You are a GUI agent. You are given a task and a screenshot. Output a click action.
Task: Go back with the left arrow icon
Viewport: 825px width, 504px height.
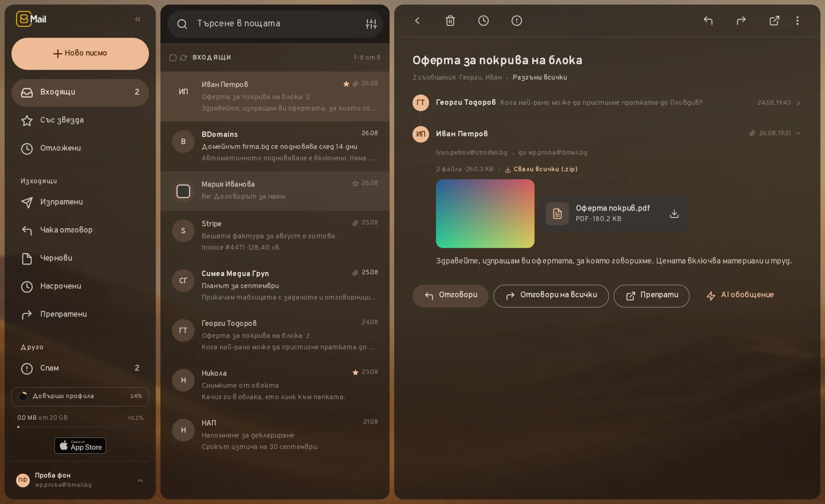coord(417,20)
